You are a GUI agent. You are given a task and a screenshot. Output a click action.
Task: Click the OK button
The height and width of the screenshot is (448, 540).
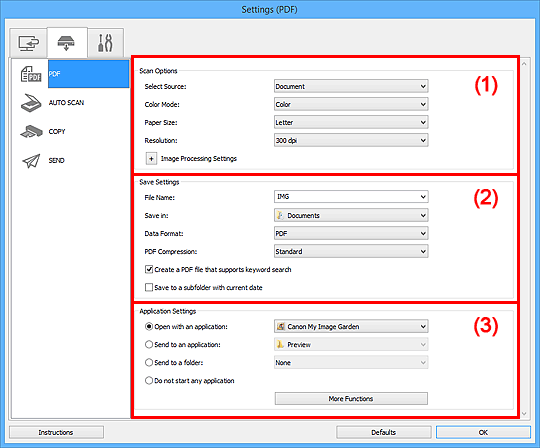(483, 433)
